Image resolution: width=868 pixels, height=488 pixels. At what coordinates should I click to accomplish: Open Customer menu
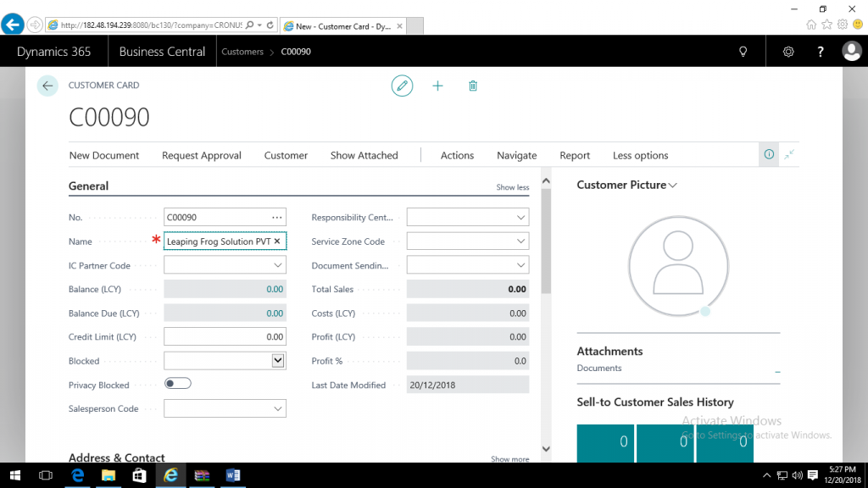coord(286,156)
